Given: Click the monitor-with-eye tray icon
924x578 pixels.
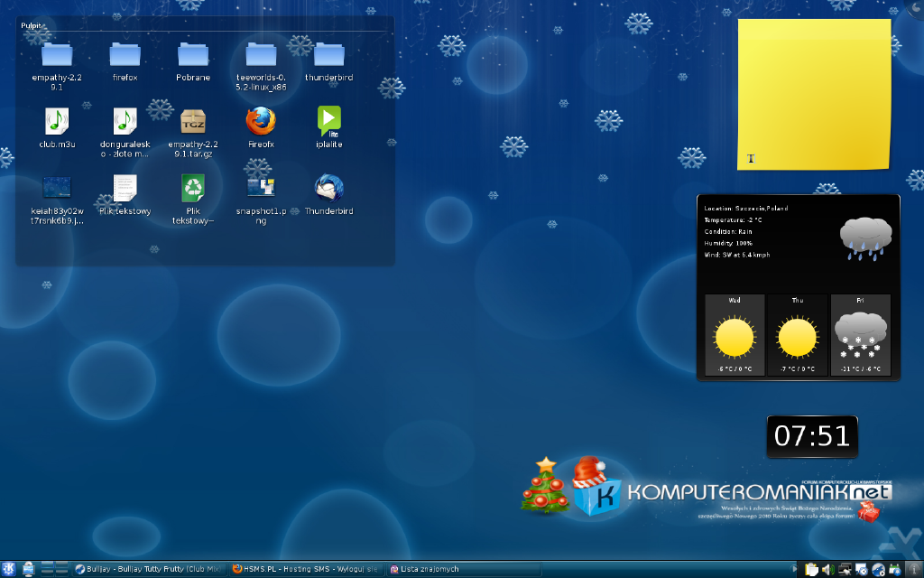Looking at the screenshot, I should coord(862,569).
